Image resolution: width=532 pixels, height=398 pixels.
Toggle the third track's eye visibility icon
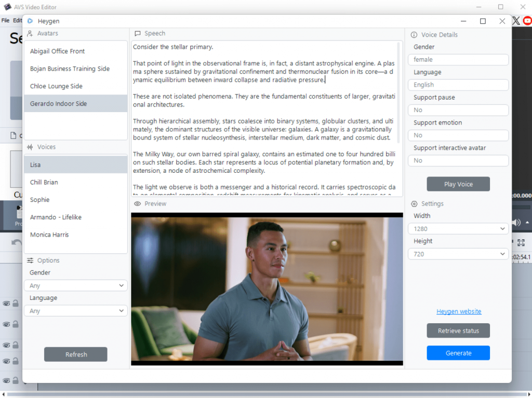(x=6, y=345)
